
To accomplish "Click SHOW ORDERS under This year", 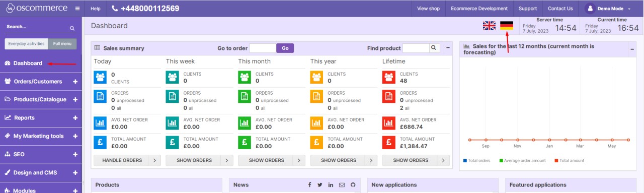I will 344,160.
